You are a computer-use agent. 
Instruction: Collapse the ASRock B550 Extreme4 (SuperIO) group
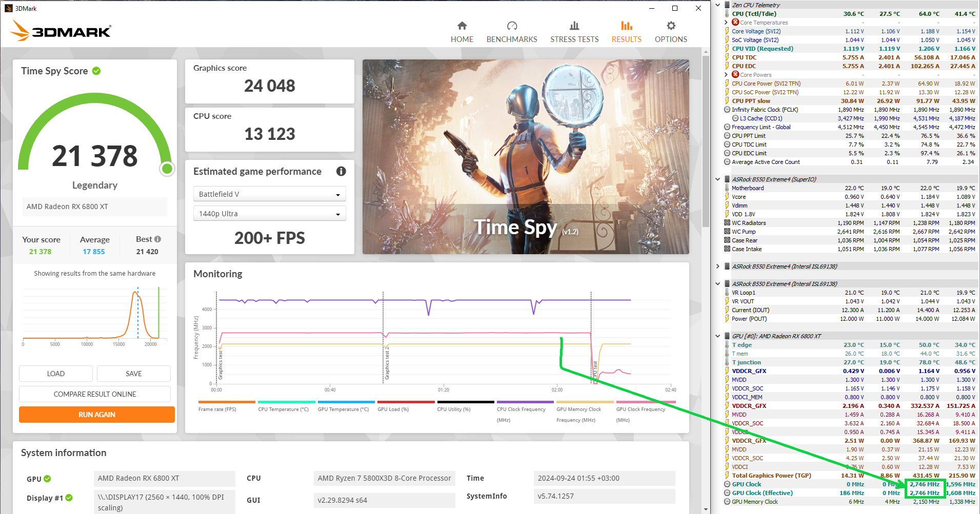pyautogui.click(x=718, y=179)
